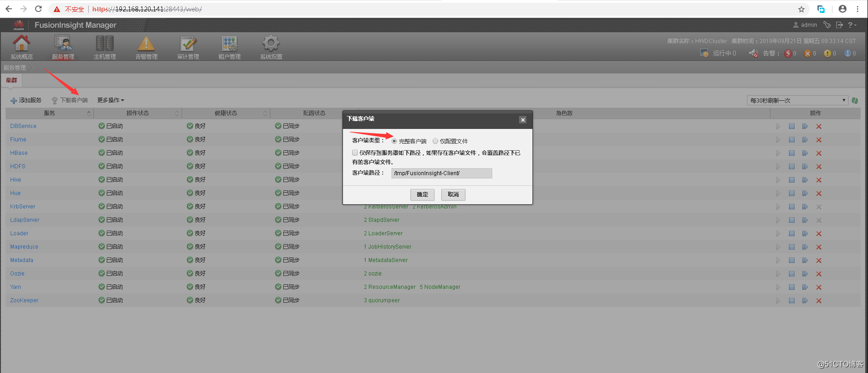The width and height of the screenshot is (868, 373).
Task: Click 服务管理 breadcrumb item
Action: 15,68
